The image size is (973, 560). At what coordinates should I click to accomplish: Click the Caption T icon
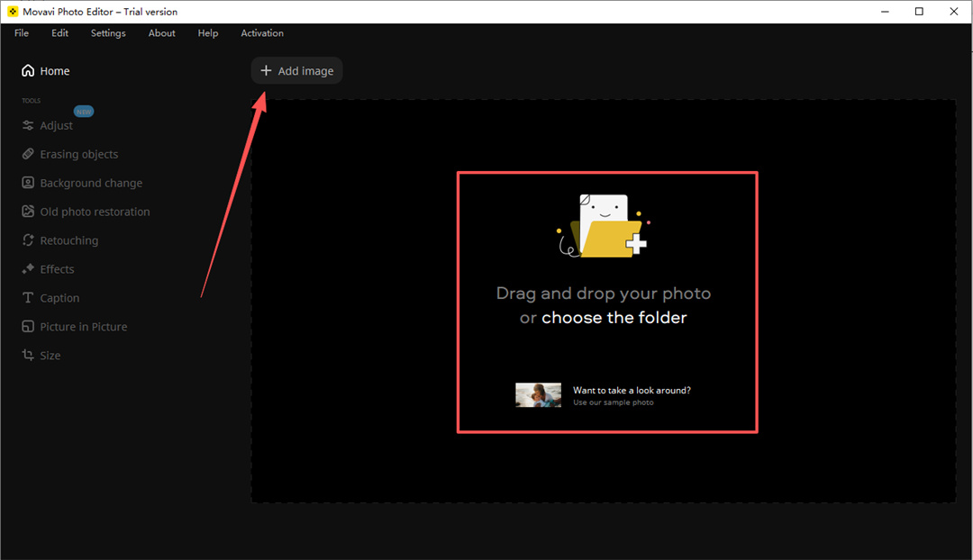coord(28,298)
